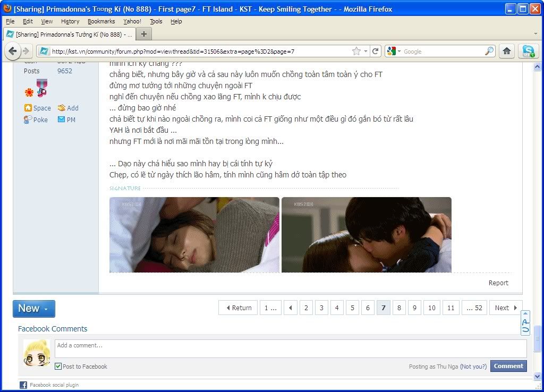This screenshot has width=544, height=392.
Task: Select the Primadonna's Tương Kí browser tab
Action: [x=69, y=35]
